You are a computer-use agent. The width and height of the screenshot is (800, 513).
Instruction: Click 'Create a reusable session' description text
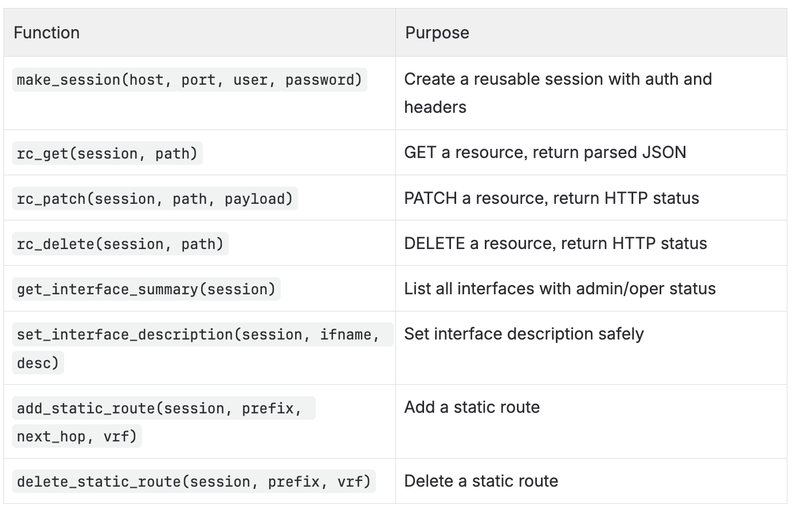click(558, 93)
